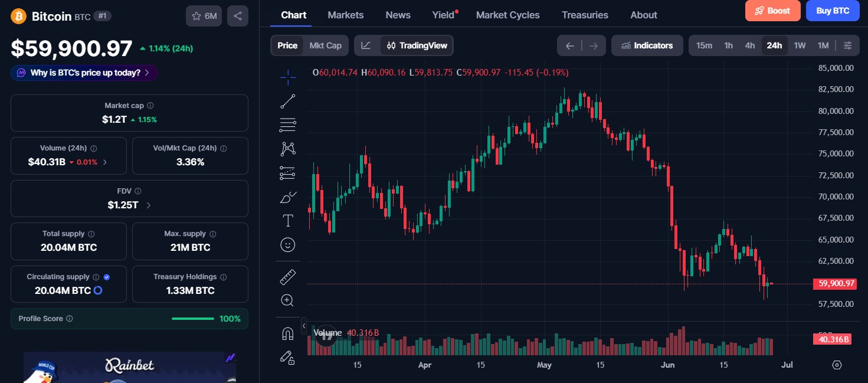
Task: Expand Volume (24h) details chevron
Action: click(x=105, y=162)
